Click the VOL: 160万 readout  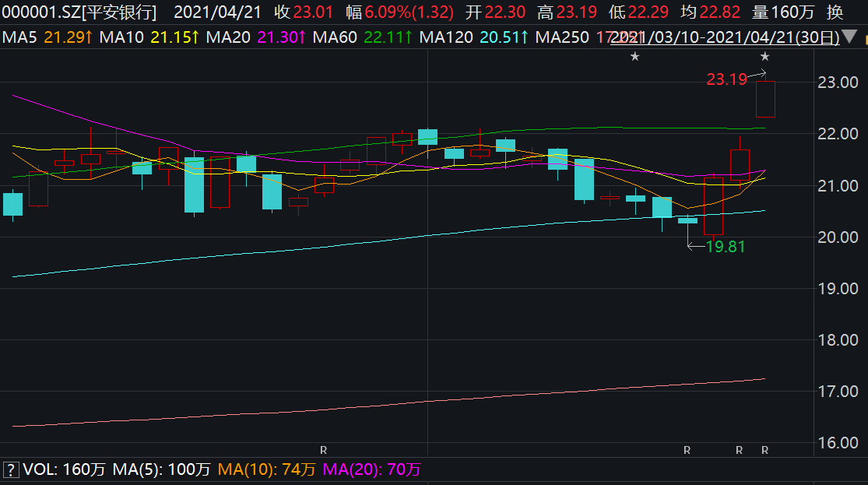64,470
